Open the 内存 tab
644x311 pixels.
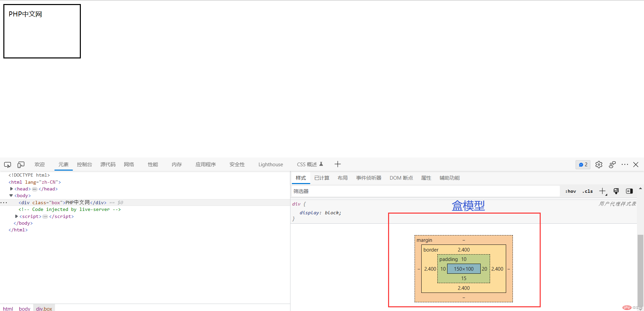(177, 165)
